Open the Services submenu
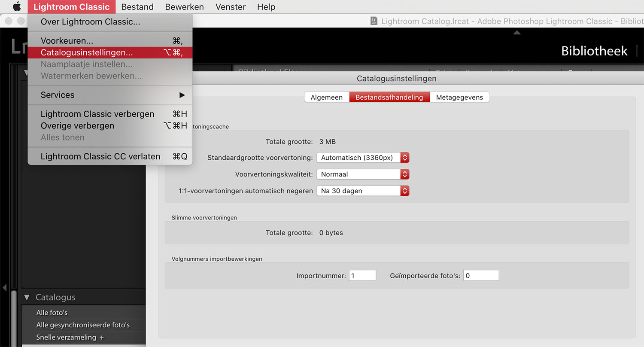 coord(110,95)
